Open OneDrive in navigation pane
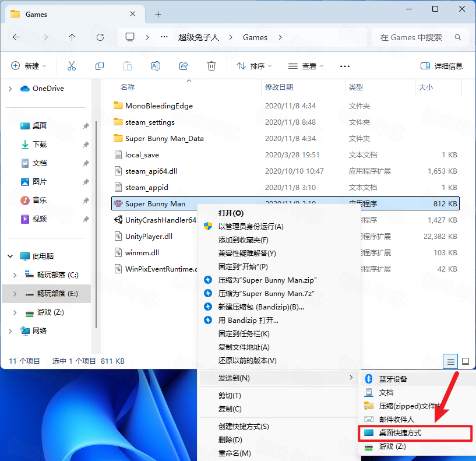The image size is (476, 461). [48, 89]
